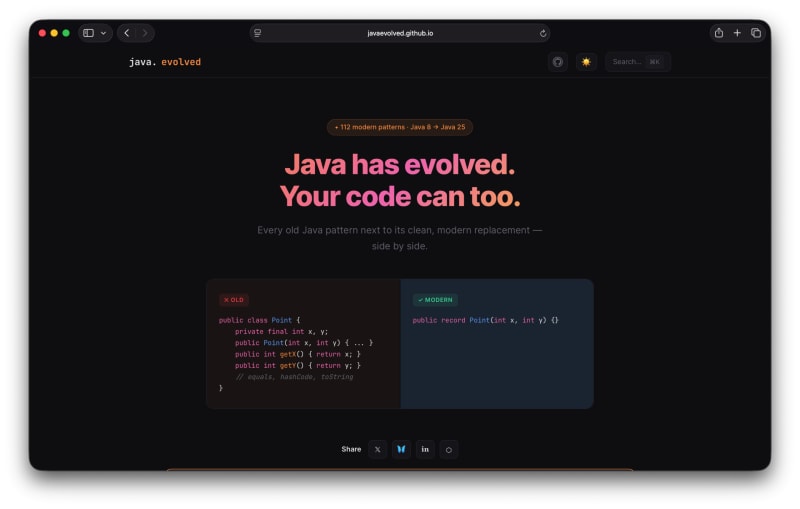Share on X (Twitter)
The height and width of the screenshot is (509, 800).
(x=377, y=449)
